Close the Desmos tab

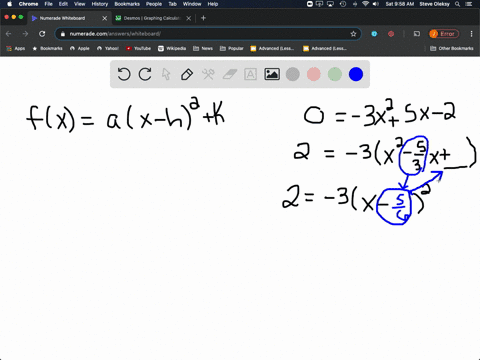click(x=189, y=18)
